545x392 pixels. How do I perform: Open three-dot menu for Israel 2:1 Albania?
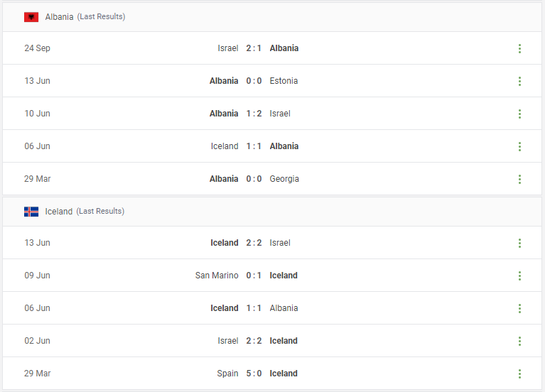coord(519,48)
